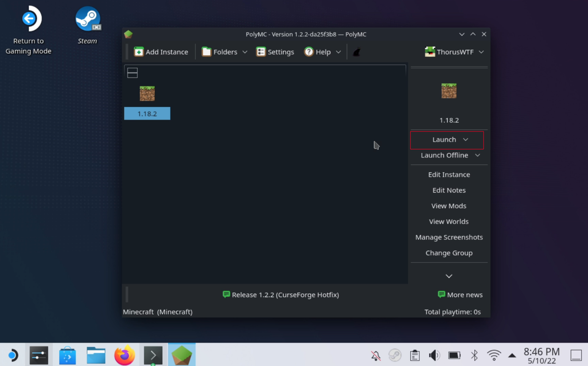Image resolution: width=588 pixels, height=366 pixels.
Task: Open the clipboard tray icon
Action: 415,355
